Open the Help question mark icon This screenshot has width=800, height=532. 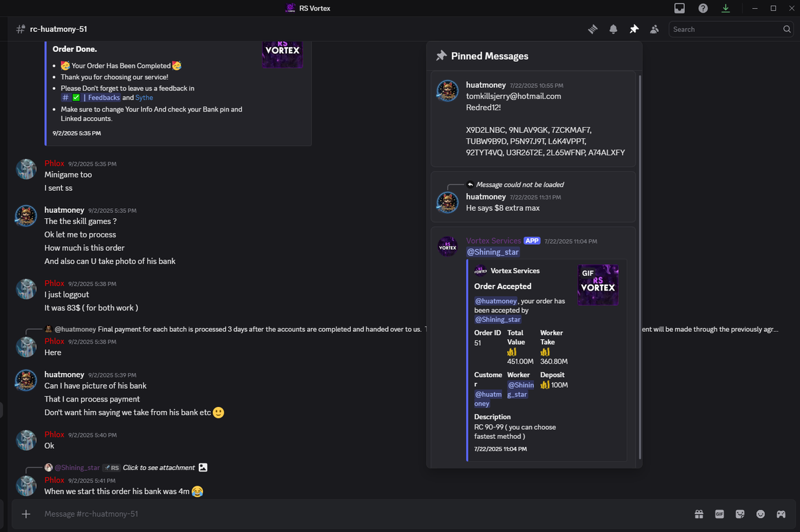pos(703,8)
